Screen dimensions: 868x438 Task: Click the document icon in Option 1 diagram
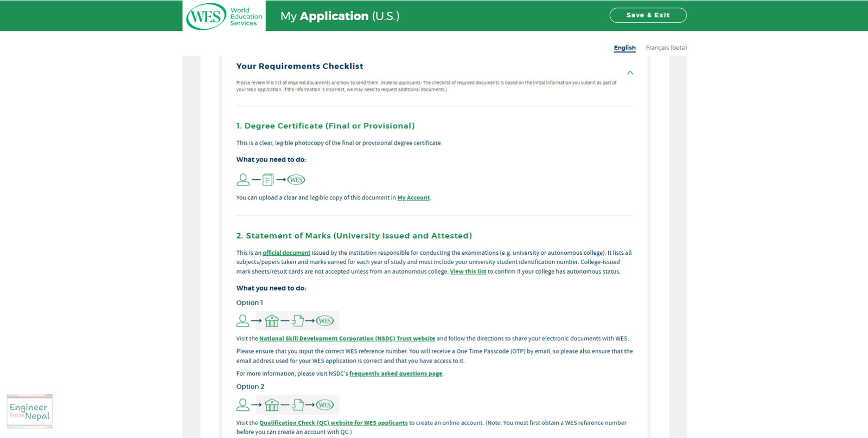pyautogui.click(x=297, y=321)
